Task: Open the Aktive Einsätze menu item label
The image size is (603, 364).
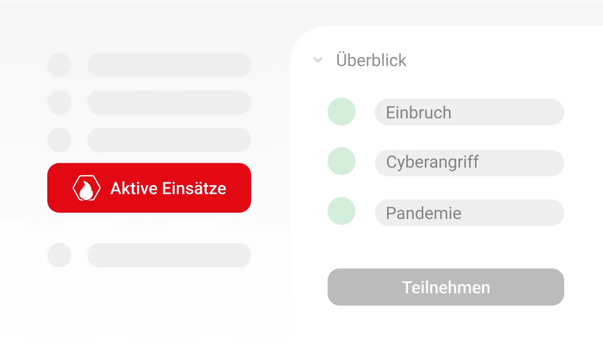Action: pos(168,188)
